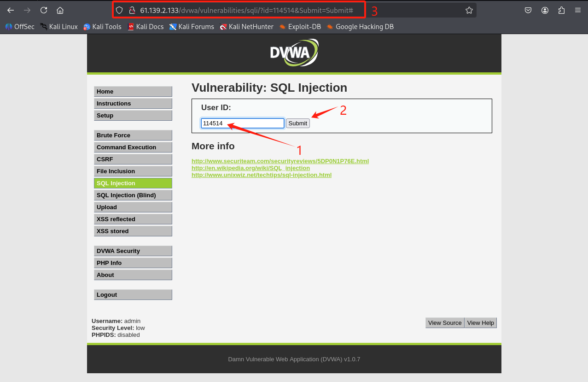Open the Kali Docs bookmark
This screenshot has height=382, width=588.
146,27
